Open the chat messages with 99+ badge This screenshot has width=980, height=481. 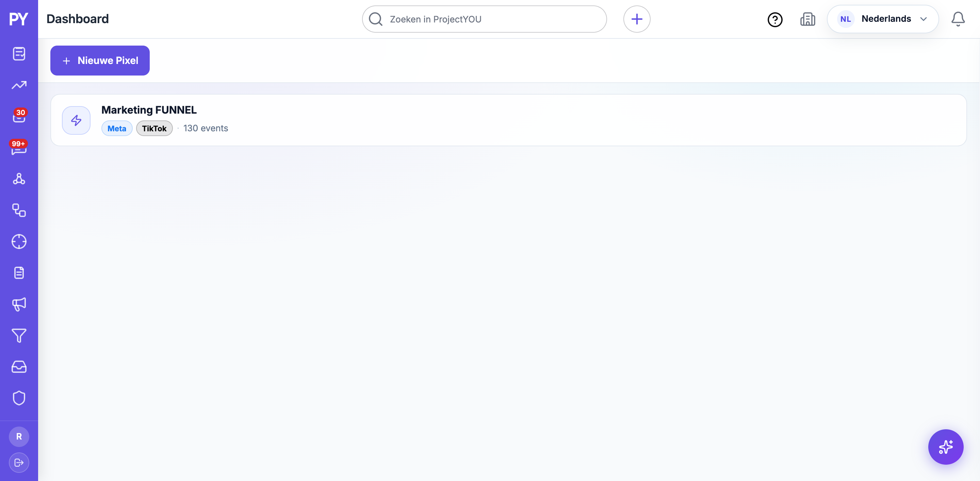point(19,148)
